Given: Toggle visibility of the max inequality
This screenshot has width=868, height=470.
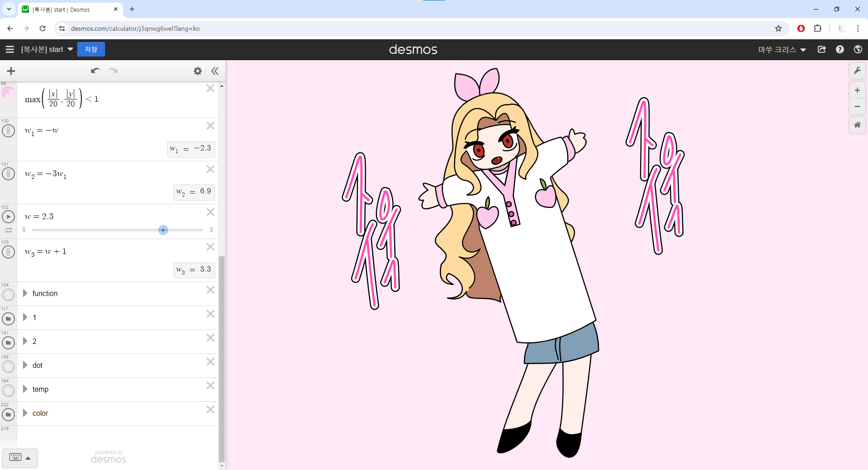Looking at the screenshot, I should (8, 93).
